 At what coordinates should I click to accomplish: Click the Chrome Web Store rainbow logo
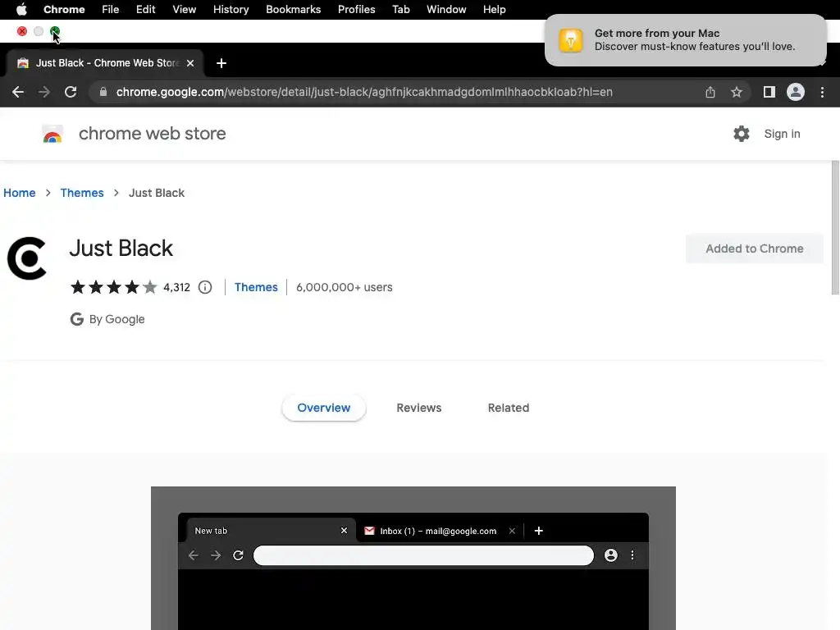[x=52, y=134]
